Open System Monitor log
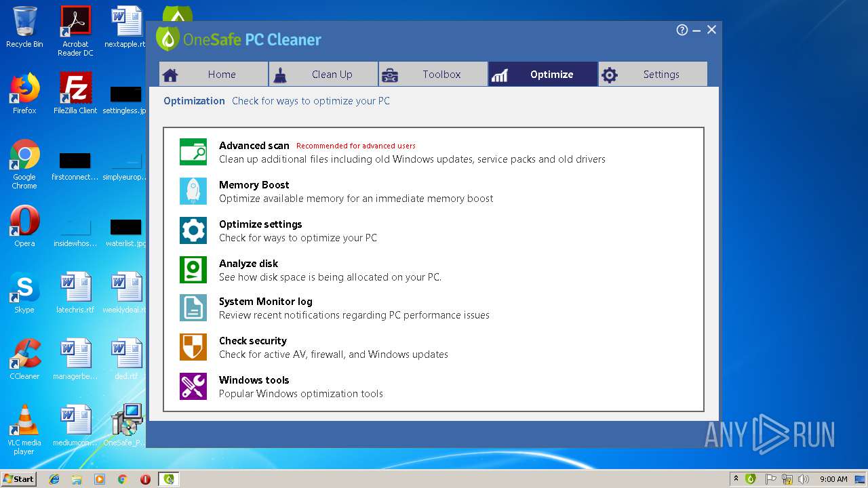The width and height of the screenshot is (868, 488). click(x=266, y=302)
